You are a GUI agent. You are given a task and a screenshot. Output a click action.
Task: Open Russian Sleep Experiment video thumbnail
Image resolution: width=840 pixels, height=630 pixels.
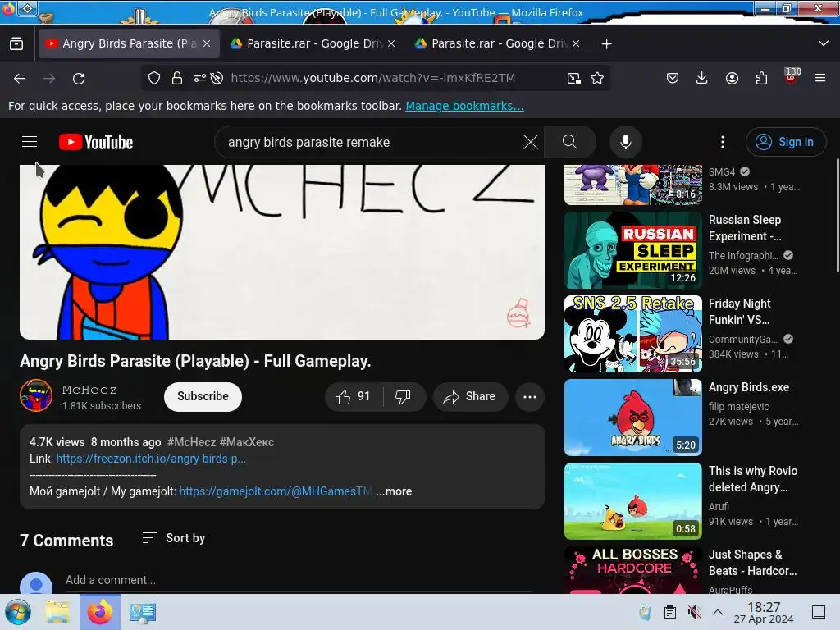click(633, 250)
